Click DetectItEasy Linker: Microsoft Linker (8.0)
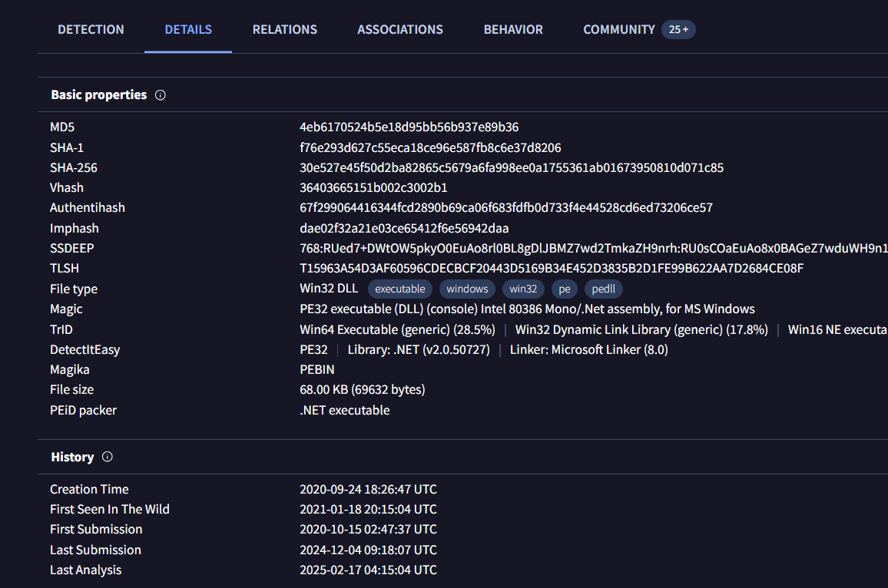The width and height of the screenshot is (888, 588). tap(589, 350)
